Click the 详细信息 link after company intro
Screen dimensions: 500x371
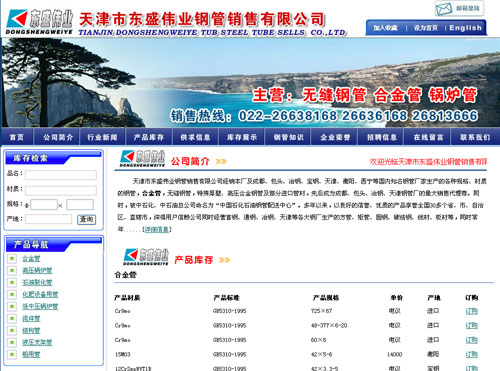coord(157,229)
